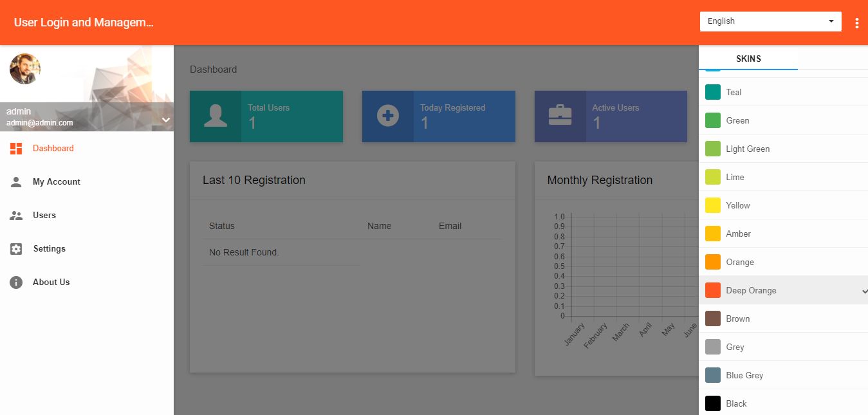
Task: Select the Black skin swatch
Action: 713,403
